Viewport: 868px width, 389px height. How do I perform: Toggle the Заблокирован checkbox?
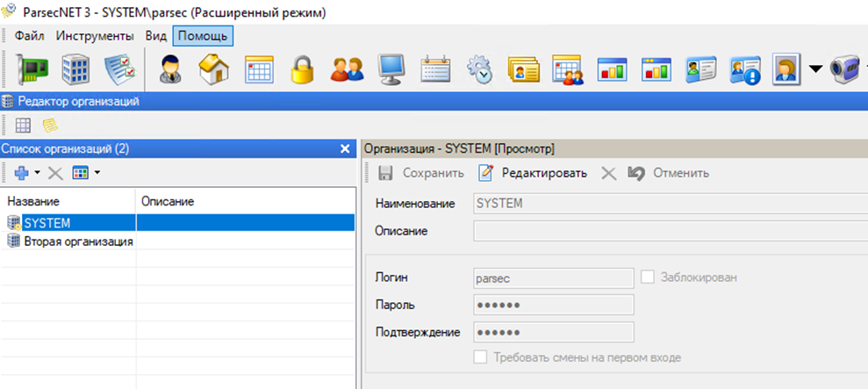pos(649,277)
